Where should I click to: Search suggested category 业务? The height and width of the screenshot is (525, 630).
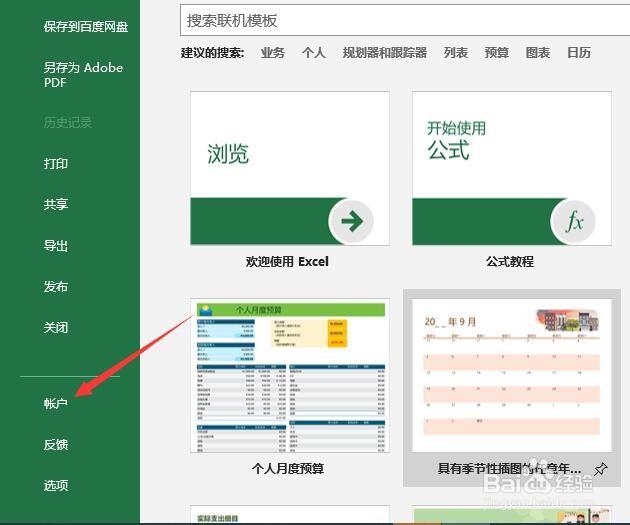point(273,53)
